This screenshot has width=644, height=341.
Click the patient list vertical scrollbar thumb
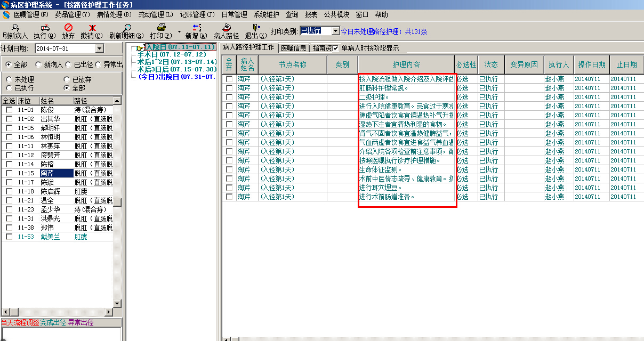[118, 203]
